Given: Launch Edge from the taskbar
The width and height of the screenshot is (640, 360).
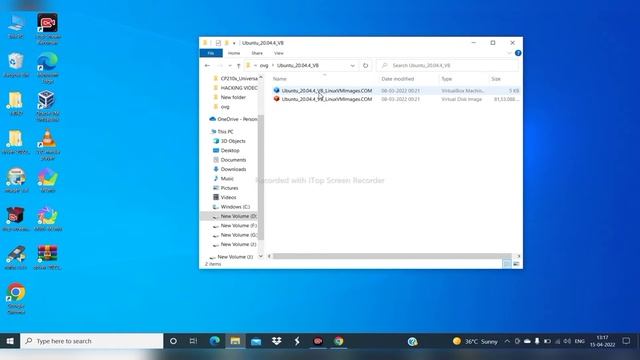Looking at the screenshot, I should [x=215, y=341].
